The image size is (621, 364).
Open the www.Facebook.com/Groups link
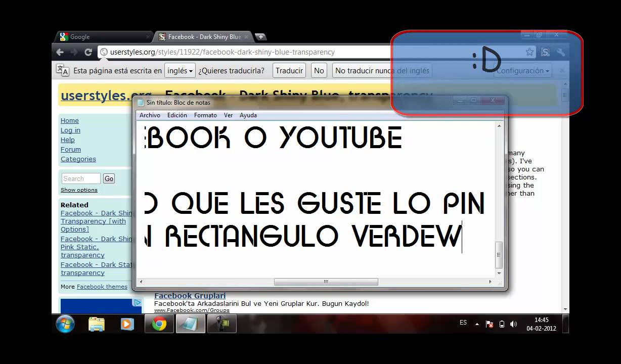pyautogui.click(x=192, y=310)
